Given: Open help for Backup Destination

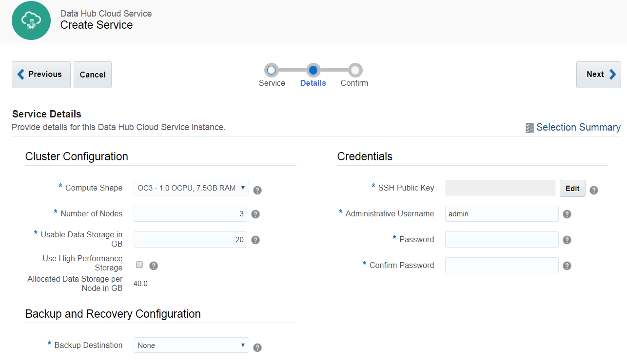Looking at the screenshot, I should [x=257, y=347].
